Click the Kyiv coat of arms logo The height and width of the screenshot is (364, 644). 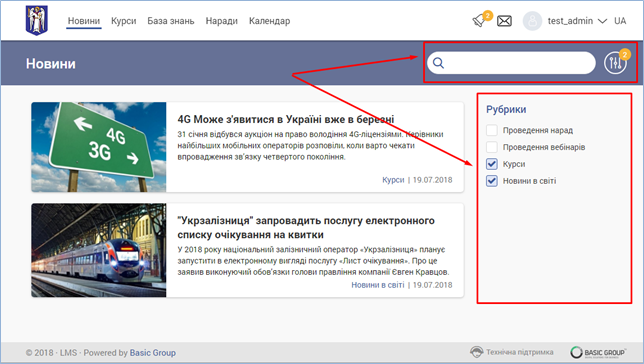(37, 20)
